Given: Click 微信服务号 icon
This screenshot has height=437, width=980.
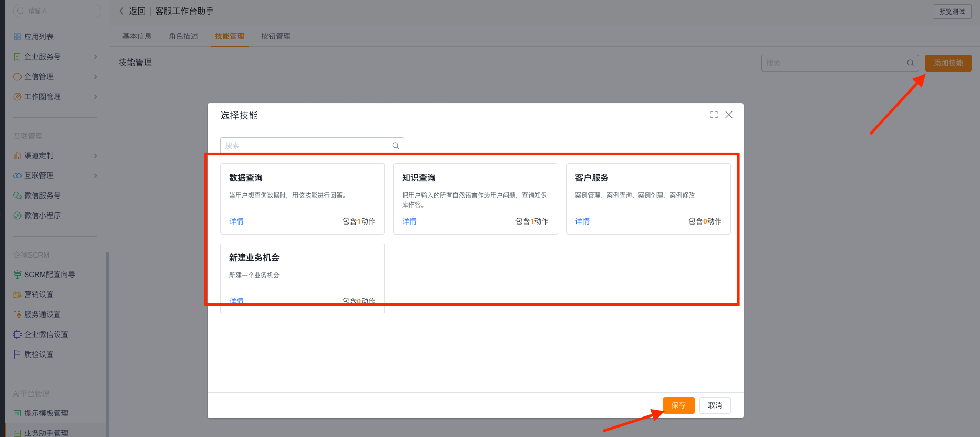Looking at the screenshot, I should pos(17,196).
